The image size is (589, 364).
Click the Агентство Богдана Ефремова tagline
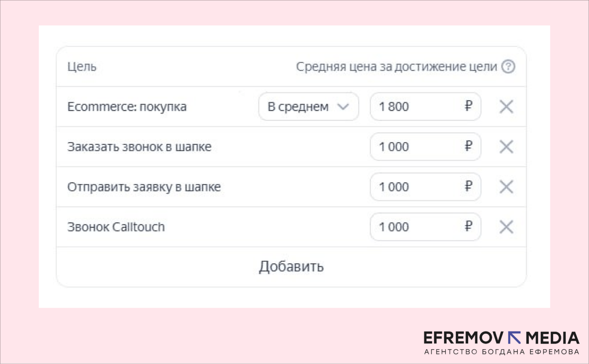pyautogui.click(x=501, y=352)
